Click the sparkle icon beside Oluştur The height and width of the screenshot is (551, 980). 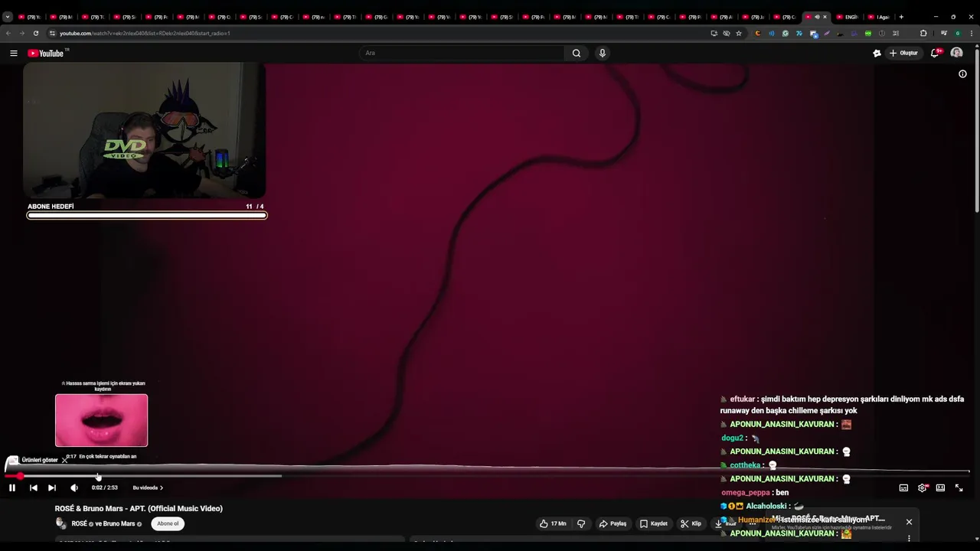tap(877, 53)
